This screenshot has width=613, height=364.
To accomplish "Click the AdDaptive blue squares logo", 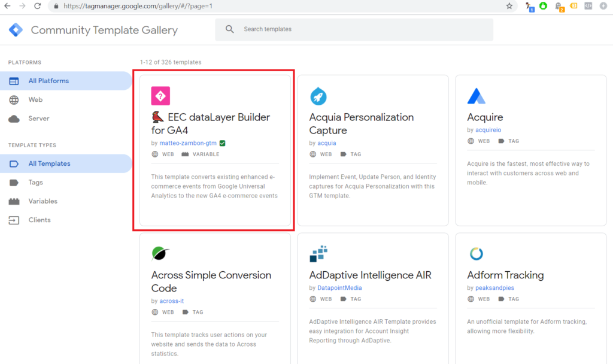I will 318,254.
